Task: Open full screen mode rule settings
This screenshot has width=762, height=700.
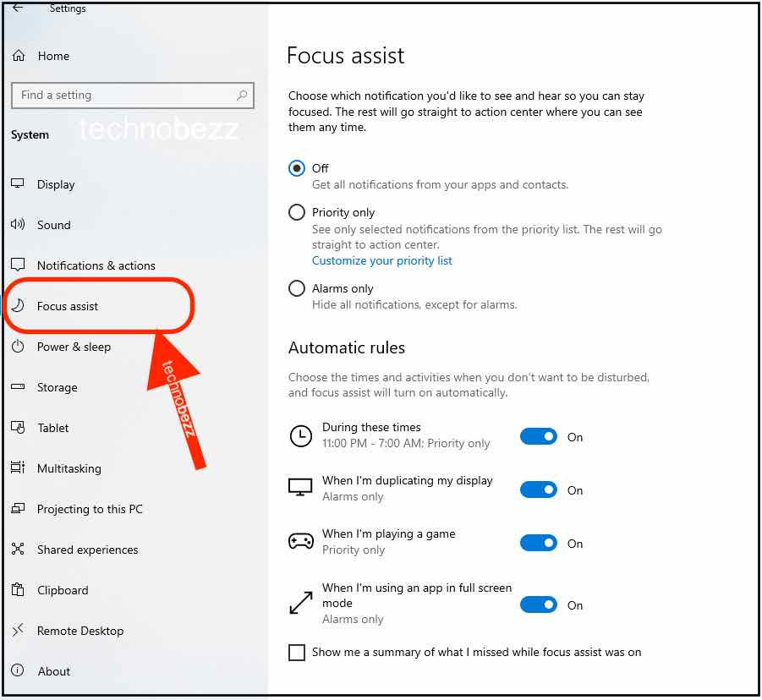Action: (416, 603)
